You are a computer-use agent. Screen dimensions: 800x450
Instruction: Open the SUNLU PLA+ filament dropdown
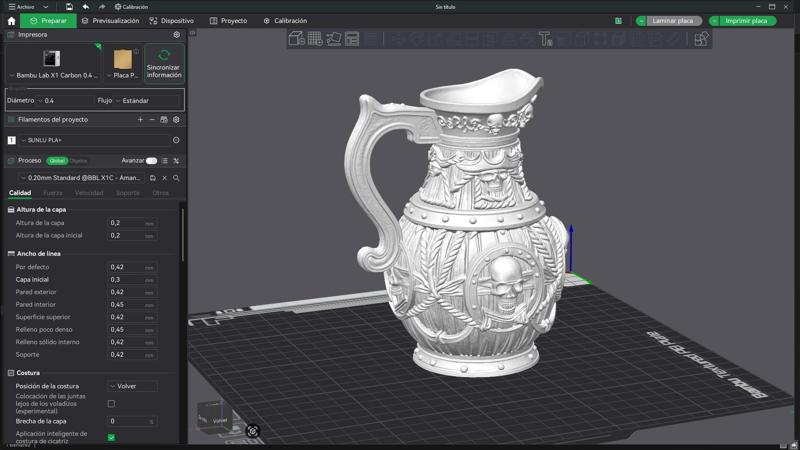[x=94, y=140]
